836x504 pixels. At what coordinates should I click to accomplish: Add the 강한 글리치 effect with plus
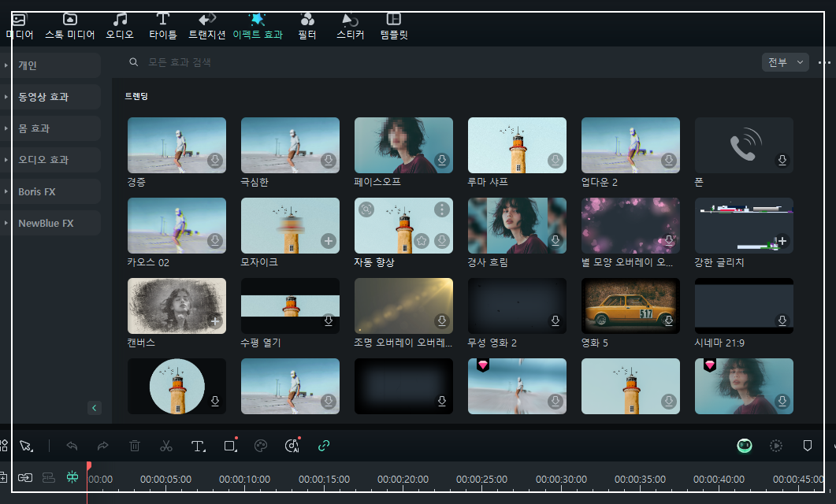(x=782, y=241)
